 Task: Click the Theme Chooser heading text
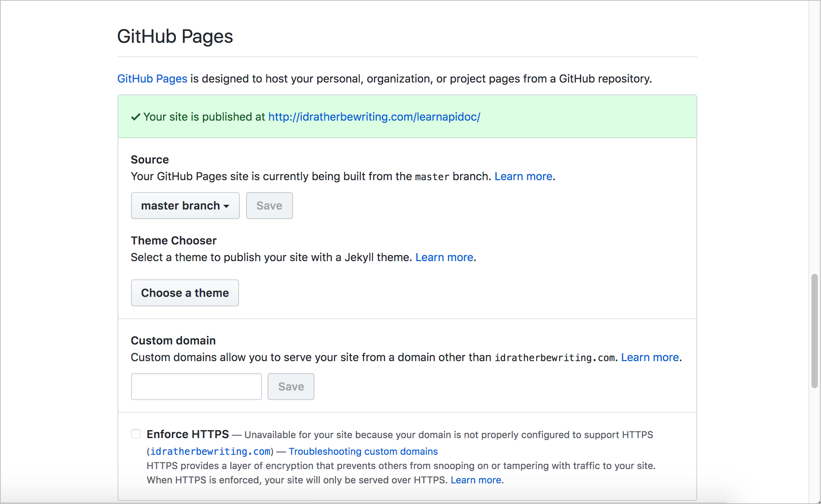pyautogui.click(x=173, y=240)
